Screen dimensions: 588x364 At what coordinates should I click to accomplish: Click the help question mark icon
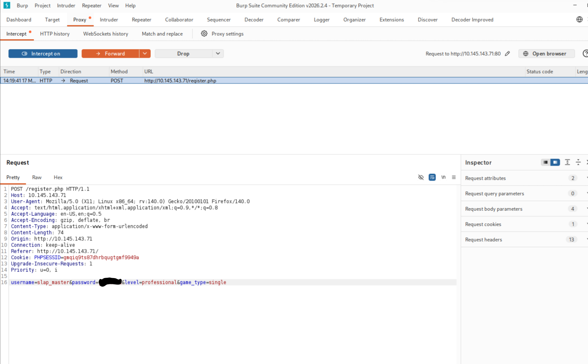point(585,54)
